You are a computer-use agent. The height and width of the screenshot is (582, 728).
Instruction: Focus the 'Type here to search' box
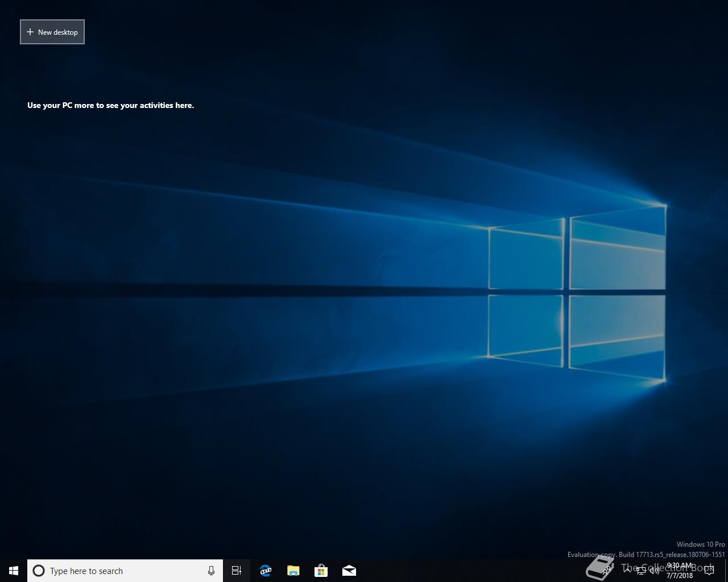coord(125,571)
